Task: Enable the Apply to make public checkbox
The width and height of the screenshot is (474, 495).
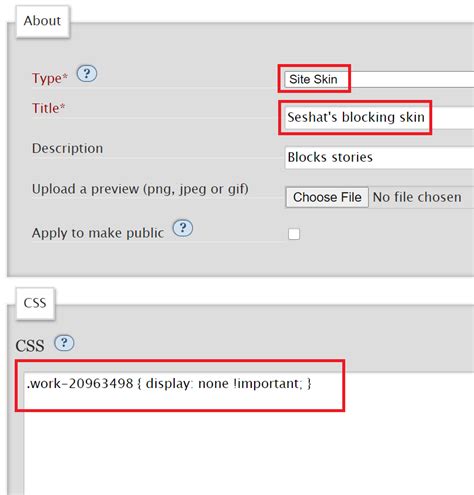Action: [x=294, y=234]
